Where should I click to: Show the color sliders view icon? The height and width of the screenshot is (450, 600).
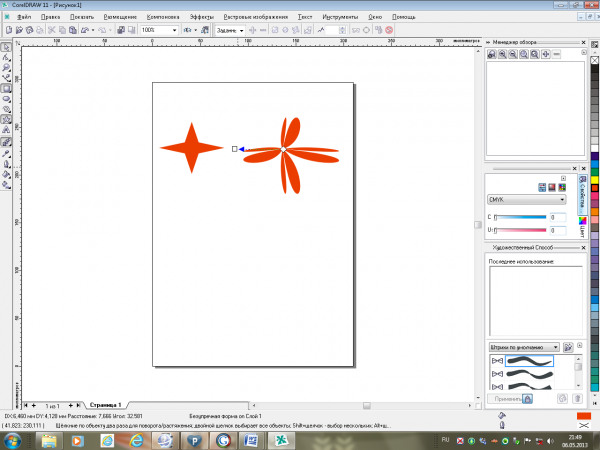pos(542,188)
